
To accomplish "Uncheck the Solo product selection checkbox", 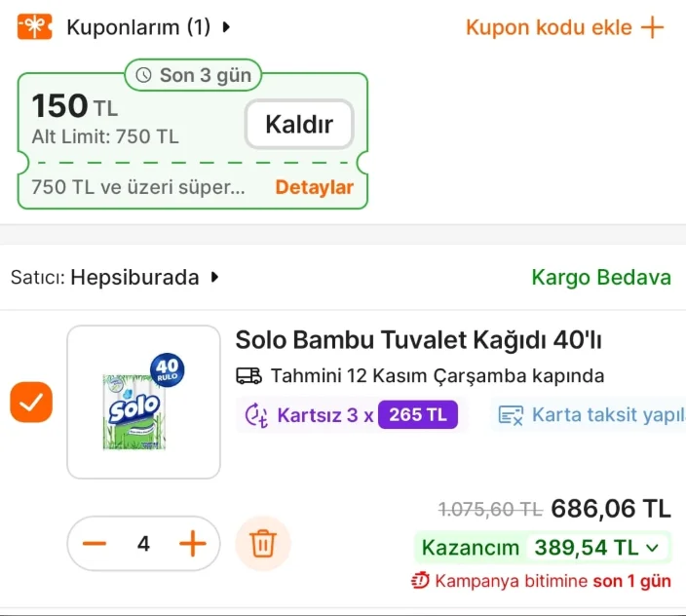I will pos(31,402).
